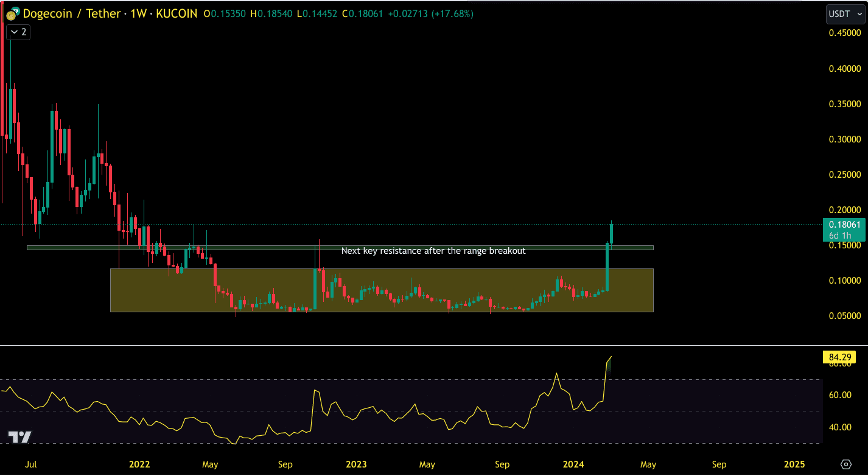868x476 pixels.
Task: Click the low price value L0.14452
Action: click(317, 13)
